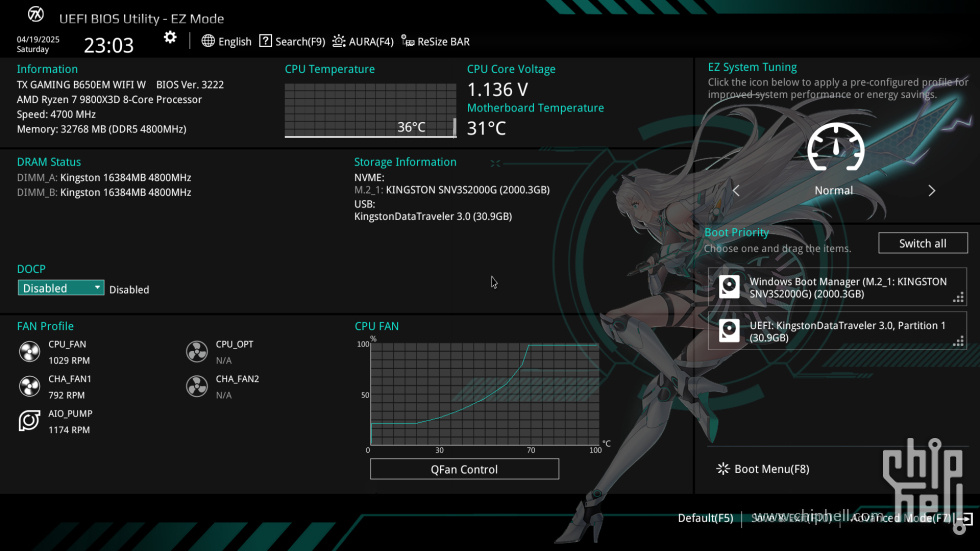Image resolution: width=980 pixels, height=551 pixels.
Task: Load defaults with Default(F5)
Action: point(705,518)
